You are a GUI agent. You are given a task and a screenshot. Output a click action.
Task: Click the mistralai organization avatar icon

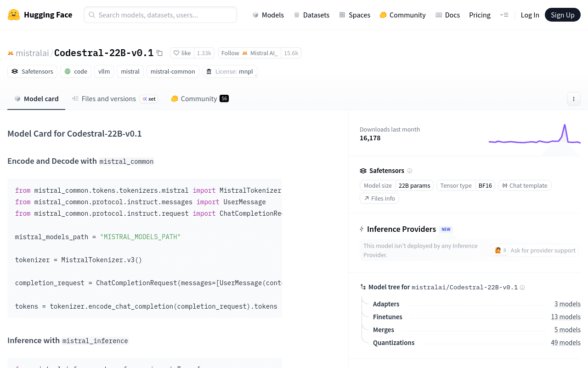pos(11,53)
